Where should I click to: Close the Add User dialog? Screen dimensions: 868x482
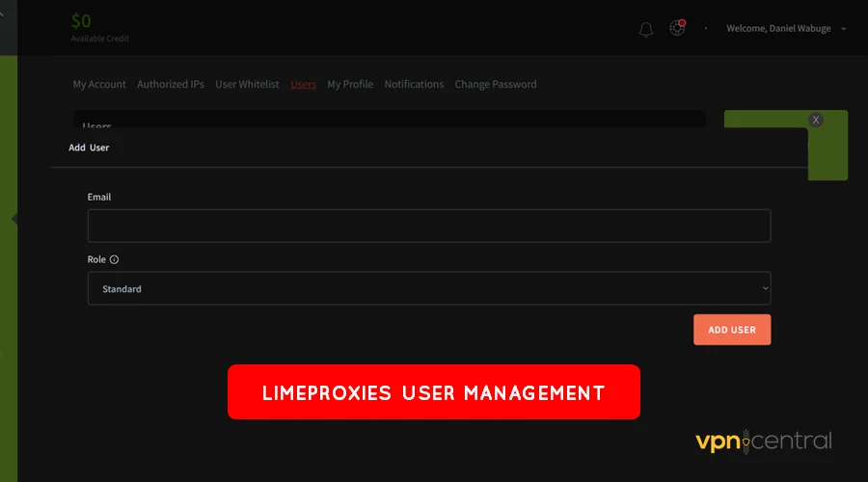pyautogui.click(x=815, y=120)
